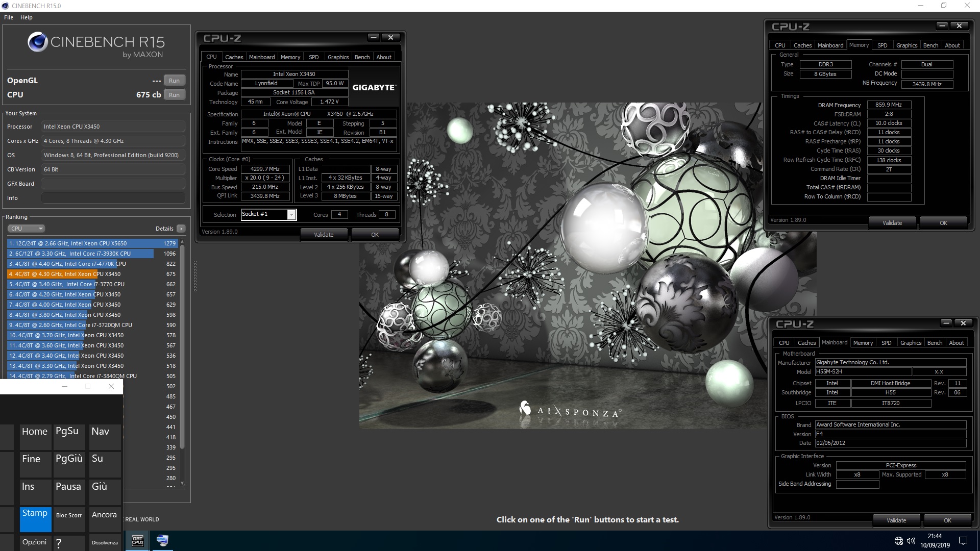The image size is (980, 551).
Task: Select ranking row Core i7-3770 662
Action: [x=92, y=284]
